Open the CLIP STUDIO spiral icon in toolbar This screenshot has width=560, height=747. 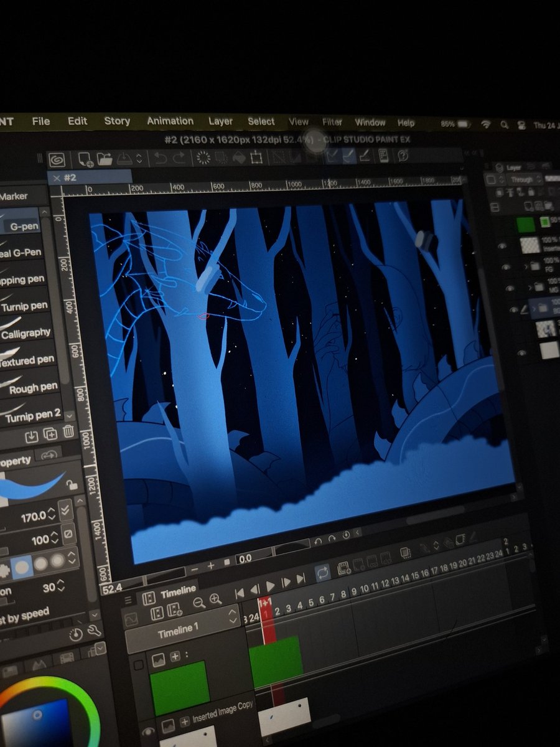[57, 159]
